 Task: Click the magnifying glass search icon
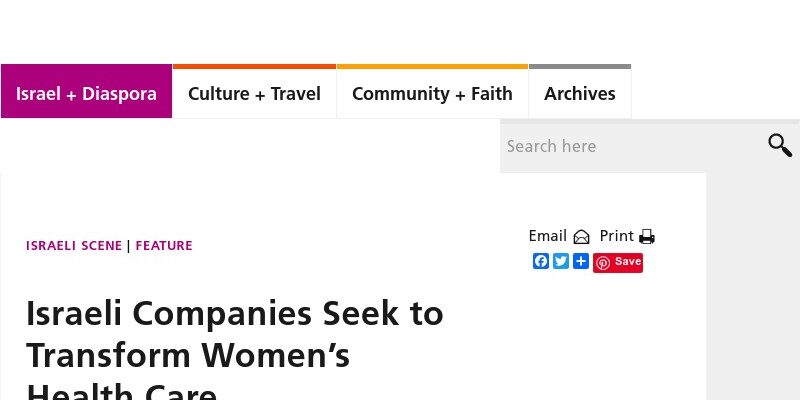(x=779, y=146)
